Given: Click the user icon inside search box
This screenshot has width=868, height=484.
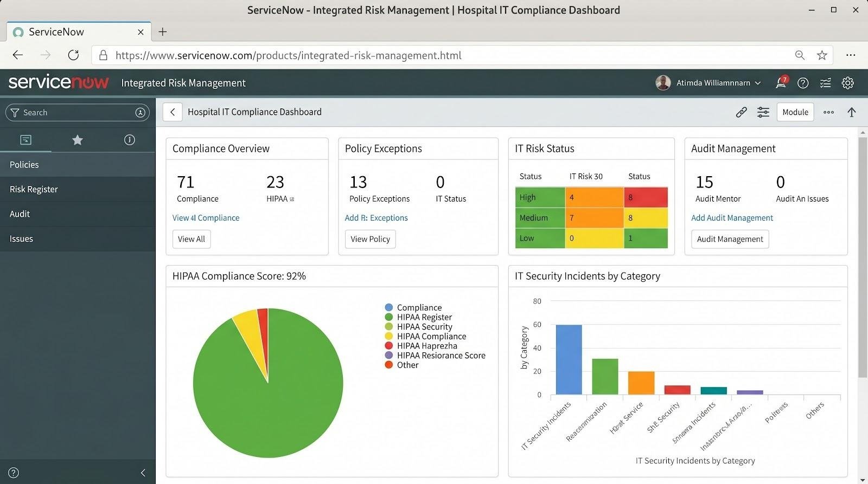Looking at the screenshot, I should point(140,112).
